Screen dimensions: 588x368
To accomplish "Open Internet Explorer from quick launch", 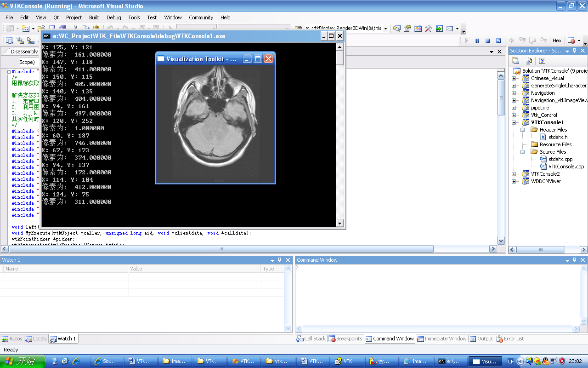I will pyautogui.click(x=76, y=361).
